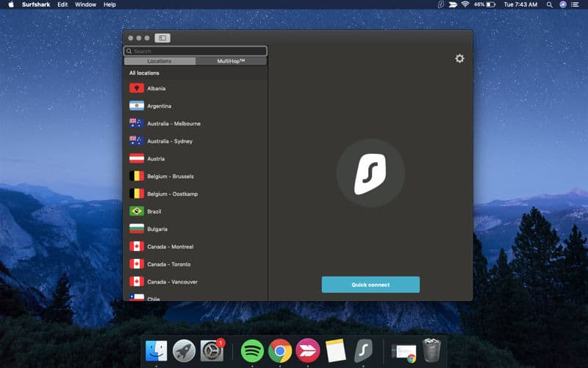
Task: Open the Help menu
Action: [110, 4]
